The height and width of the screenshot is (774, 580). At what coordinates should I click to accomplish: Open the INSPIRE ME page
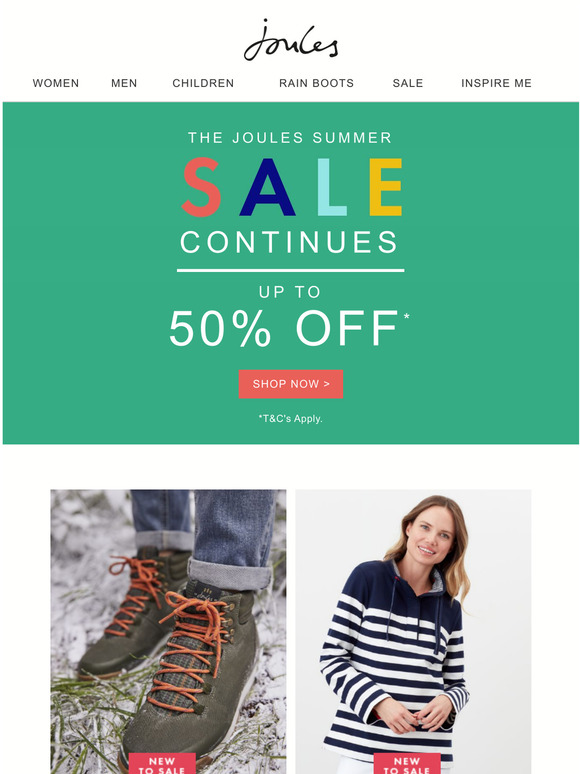pyautogui.click(x=496, y=83)
